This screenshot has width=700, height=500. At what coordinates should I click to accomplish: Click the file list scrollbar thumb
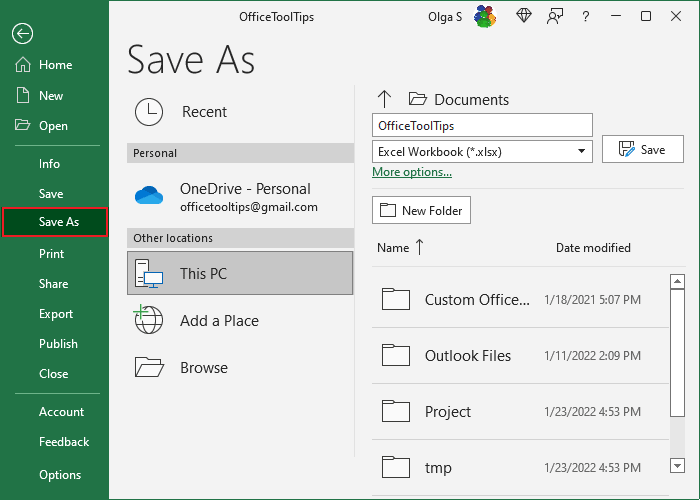[677, 353]
